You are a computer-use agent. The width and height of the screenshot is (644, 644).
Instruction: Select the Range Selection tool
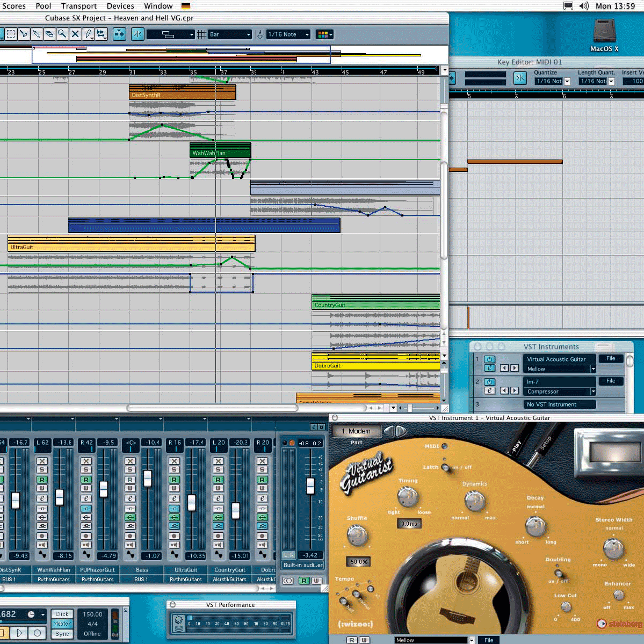[x=11, y=34]
